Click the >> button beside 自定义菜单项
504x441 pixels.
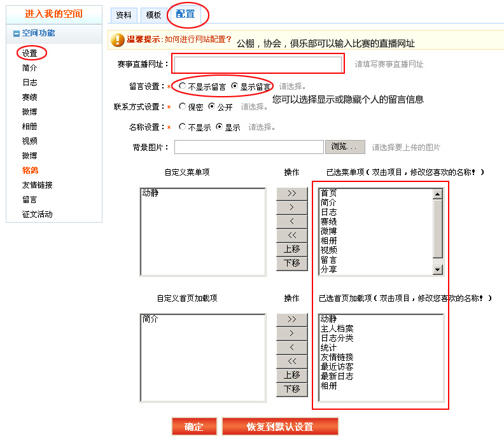point(291,193)
